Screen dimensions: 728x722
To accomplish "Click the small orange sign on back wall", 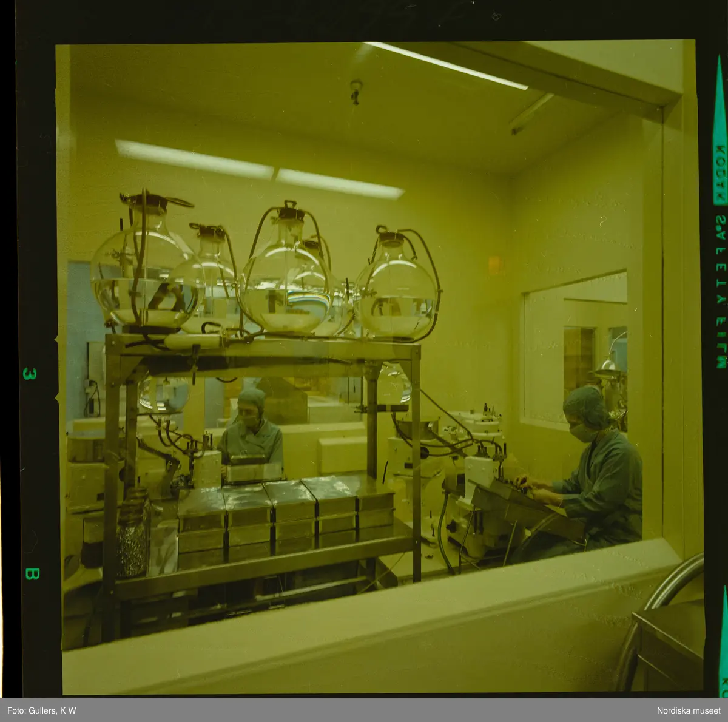I will pyautogui.click(x=494, y=264).
